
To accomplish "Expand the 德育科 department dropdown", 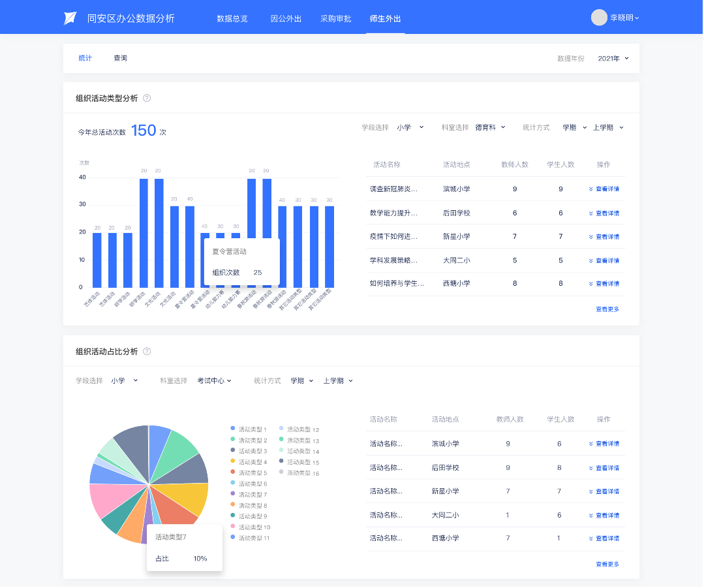I will (x=490, y=127).
